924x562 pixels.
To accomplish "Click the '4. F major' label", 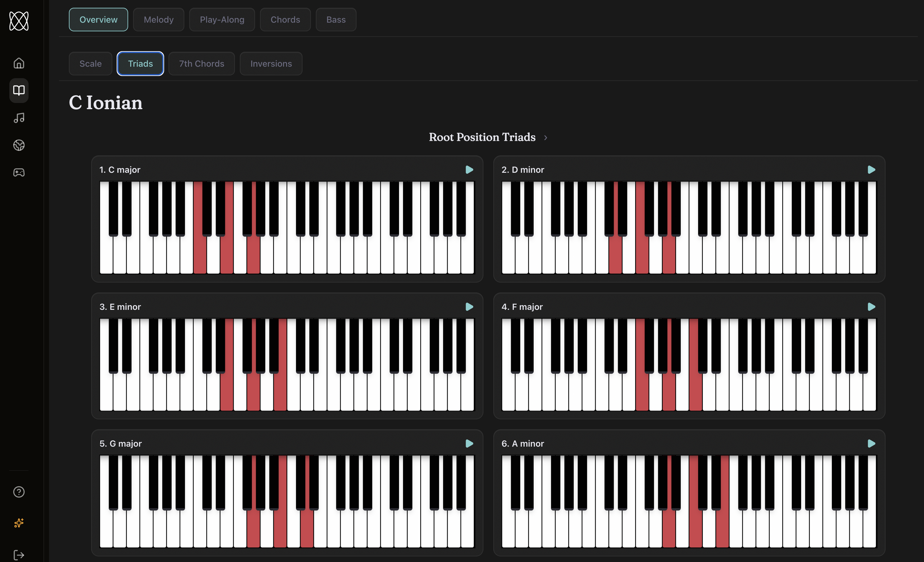I will coord(522,307).
